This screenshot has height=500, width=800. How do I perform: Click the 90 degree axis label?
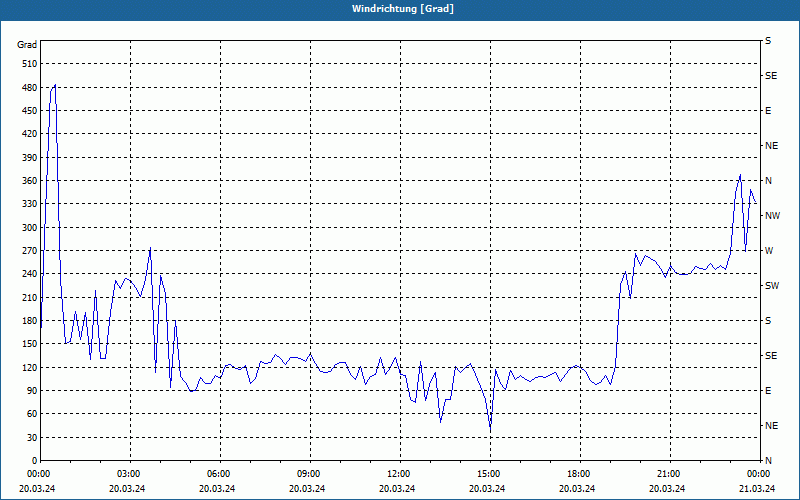coord(32,391)
